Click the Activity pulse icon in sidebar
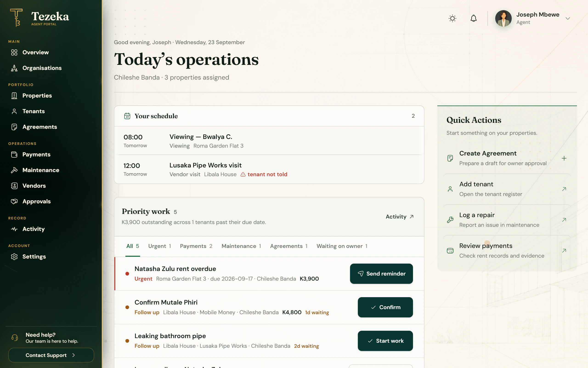Screen dimensions: 588x368 14,229
